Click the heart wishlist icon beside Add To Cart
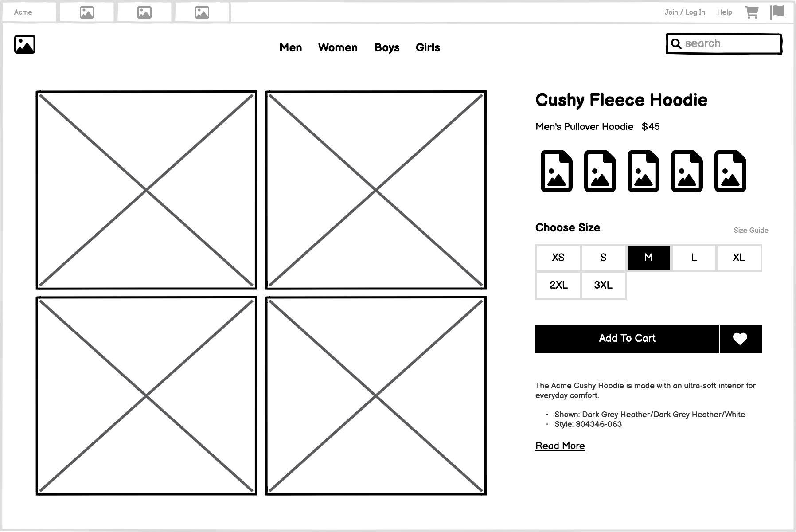Screen dimensions: 796x532 pos(741,338)
